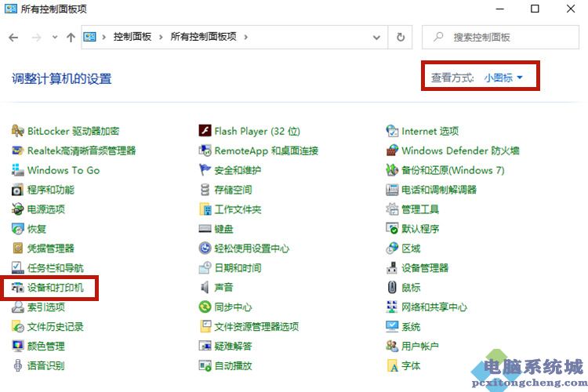
Task: Open the 默认程序 icon
Action: point(392,229)
